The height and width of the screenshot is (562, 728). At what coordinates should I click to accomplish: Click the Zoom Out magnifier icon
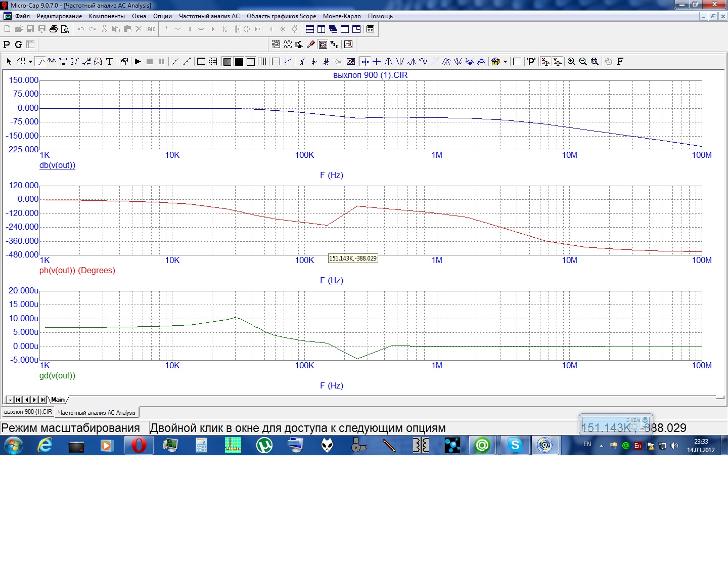click(x=583, y=62)
